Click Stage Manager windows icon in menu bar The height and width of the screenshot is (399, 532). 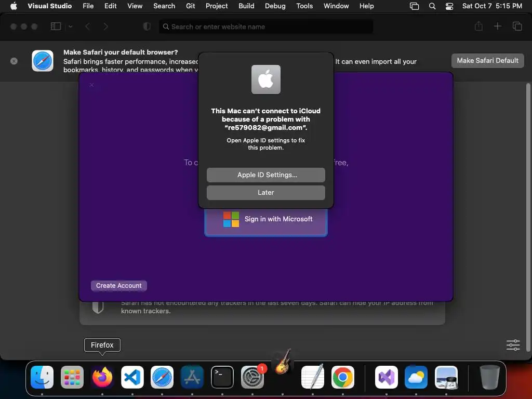coord(414,6)
